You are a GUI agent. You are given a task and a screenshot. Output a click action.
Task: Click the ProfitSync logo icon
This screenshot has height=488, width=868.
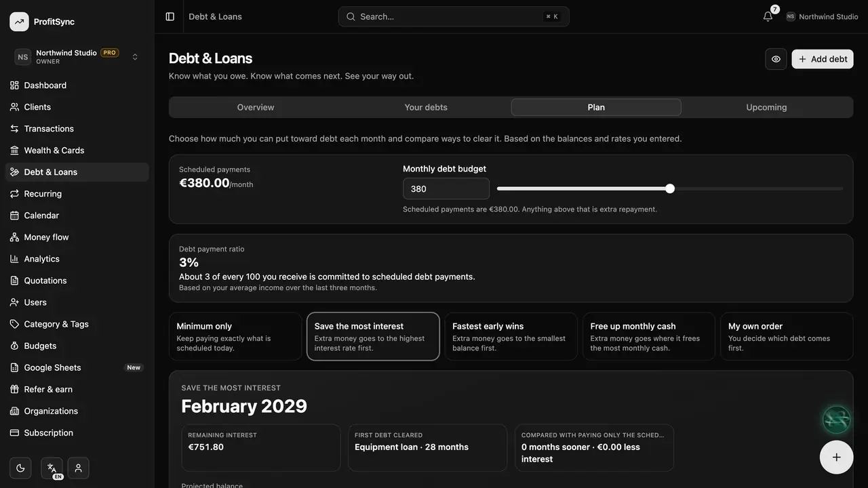(19, 22)
